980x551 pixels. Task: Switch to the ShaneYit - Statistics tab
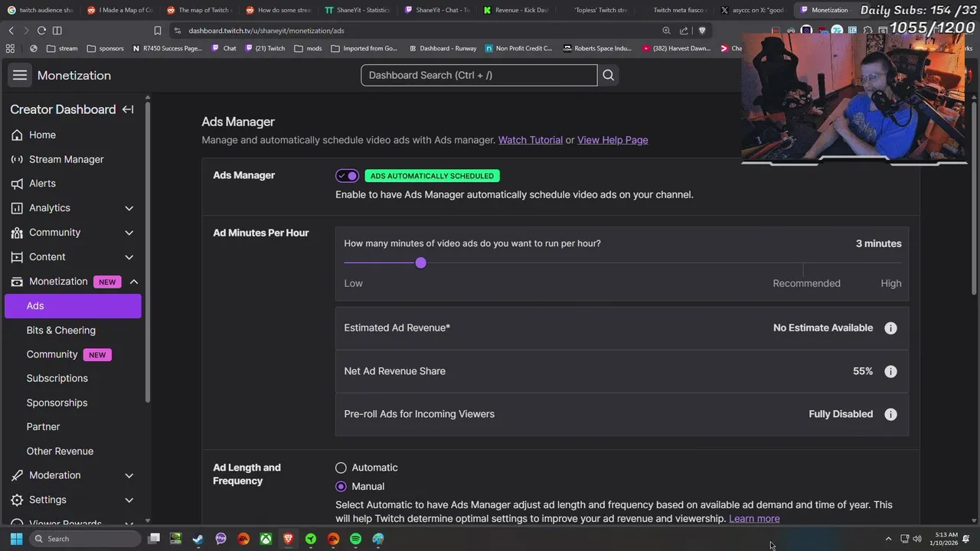358,10
